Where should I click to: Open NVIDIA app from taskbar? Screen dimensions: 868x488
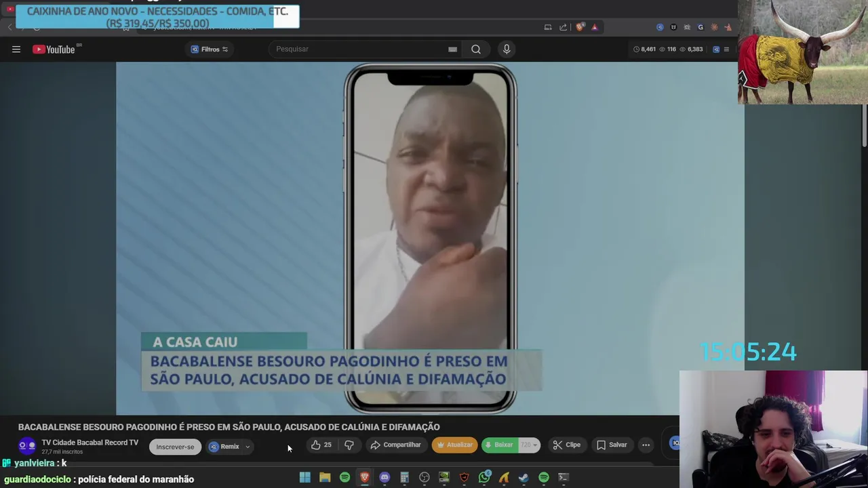click(x=444, y=477)
